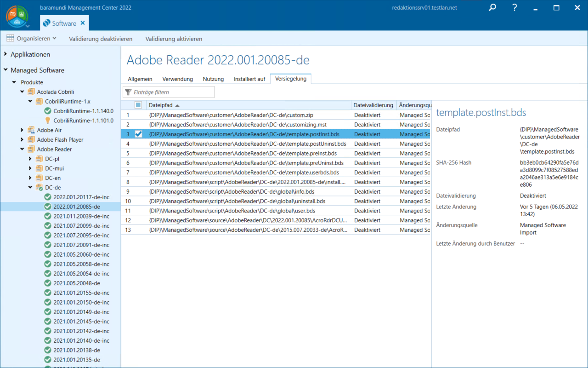Uncheck the template.postInst.bds row checkbox
The height and width of the screenshot is (368, 588).
tap(138, 134)
